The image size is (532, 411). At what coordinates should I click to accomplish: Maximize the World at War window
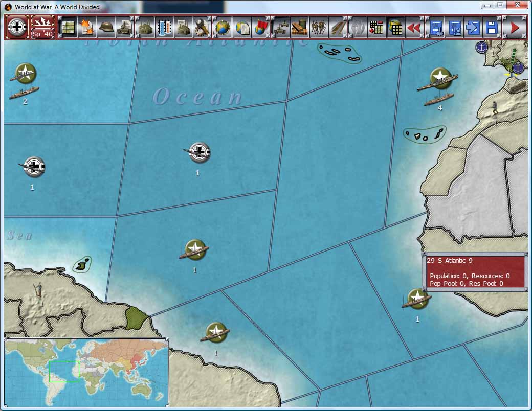(x=500, y=5)
